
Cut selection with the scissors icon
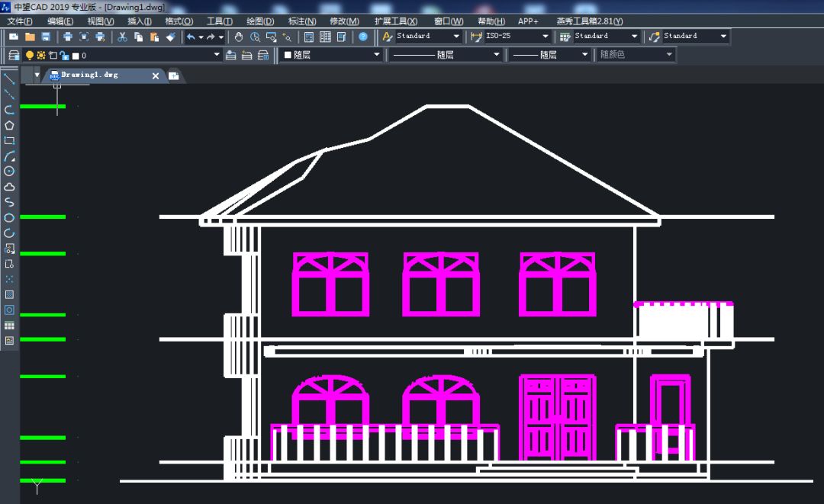click(122, 37)
